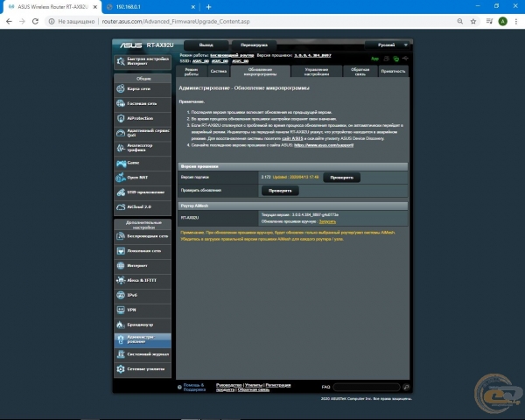The height and width of the screenshot is (420, 525).
Task: Open 'Руководство' link in footer
Action: tap(229, 385)
